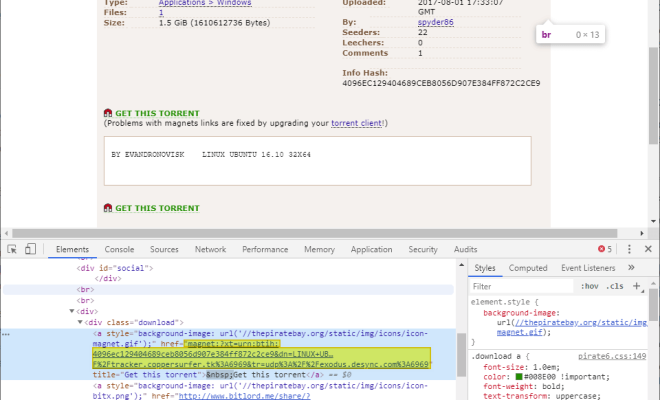Click the green #008E00 color swatch
The width and height of the screenshot is (660, 400).
519,376
